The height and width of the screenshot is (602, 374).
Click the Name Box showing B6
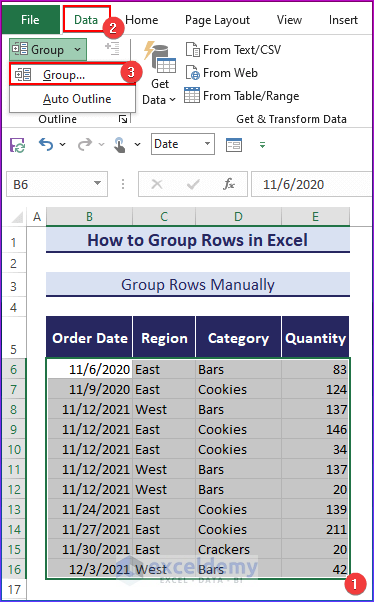click(57, 185)
